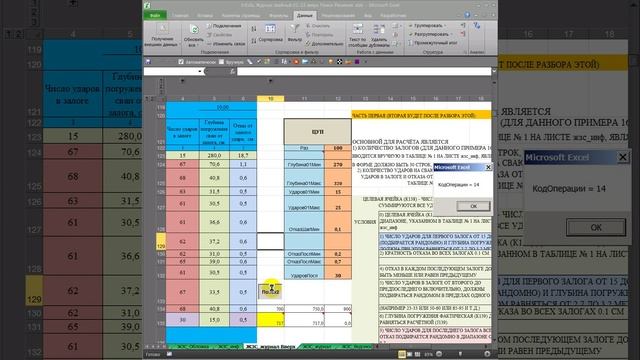640x360 pixels.
Task: Switch to Page Layout view icon
Action: pyautogui.click(x=410, y=354)
